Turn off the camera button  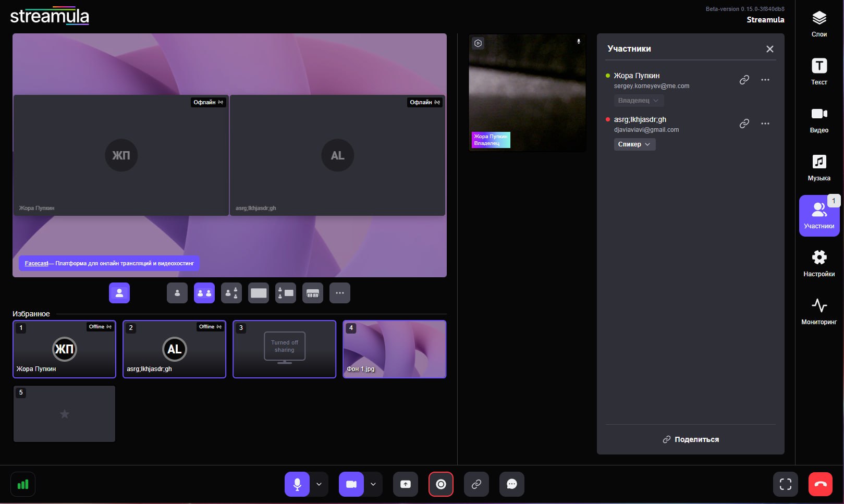coord(351,484)
